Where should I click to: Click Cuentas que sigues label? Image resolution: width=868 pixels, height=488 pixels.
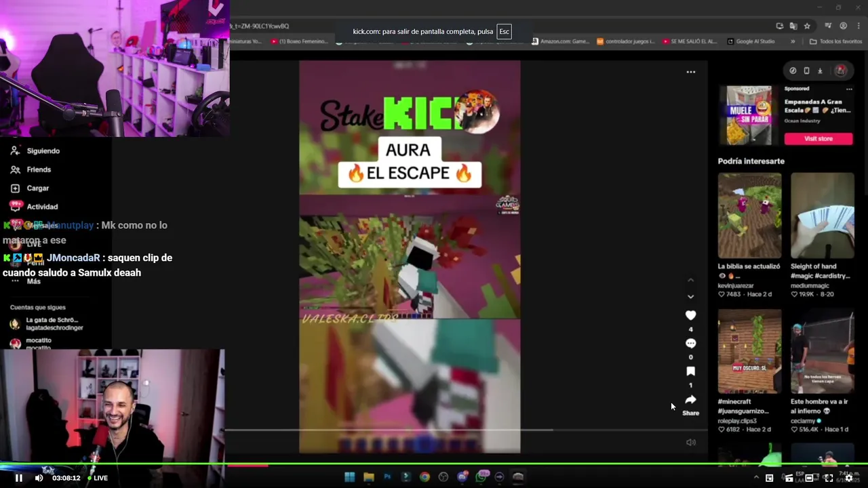click(37, 307)
